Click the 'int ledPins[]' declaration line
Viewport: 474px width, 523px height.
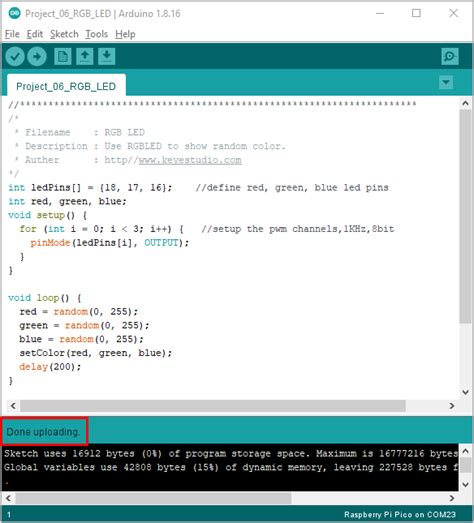(x=90, y=187)
